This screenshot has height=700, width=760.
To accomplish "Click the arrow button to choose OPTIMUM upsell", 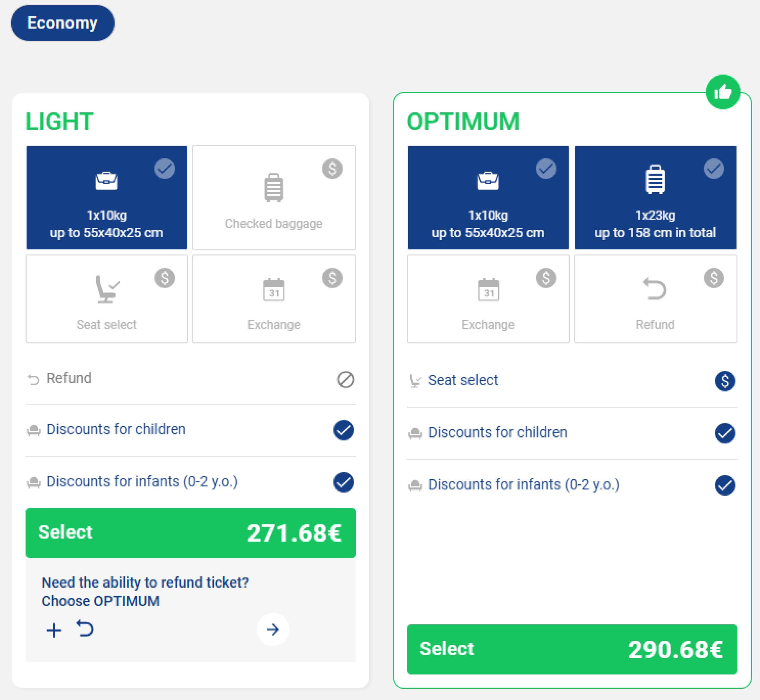I will (273, 629).
